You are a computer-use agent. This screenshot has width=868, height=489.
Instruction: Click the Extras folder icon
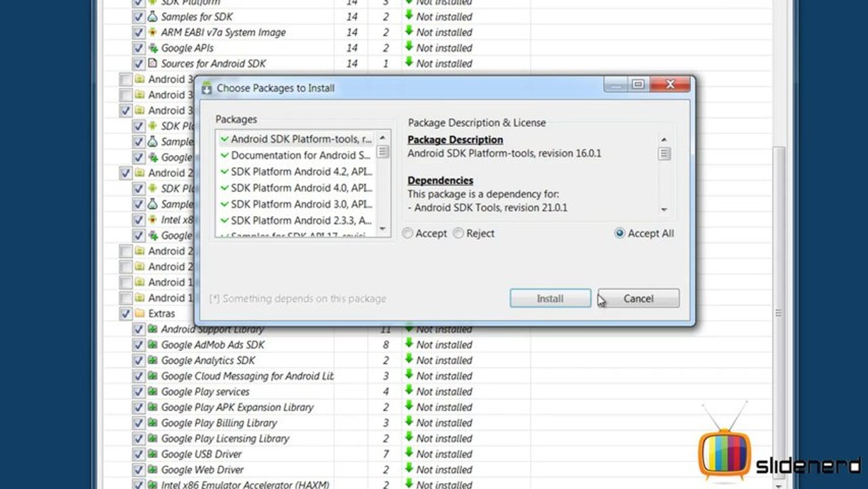(140, 314)
